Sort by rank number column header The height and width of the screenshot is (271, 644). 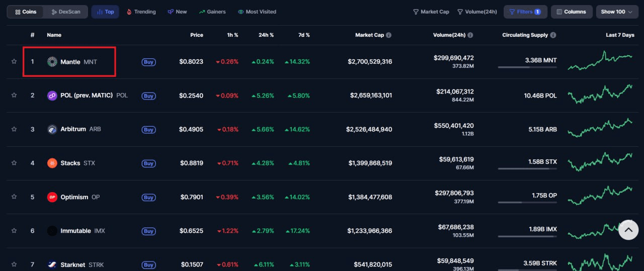(32, 35)
